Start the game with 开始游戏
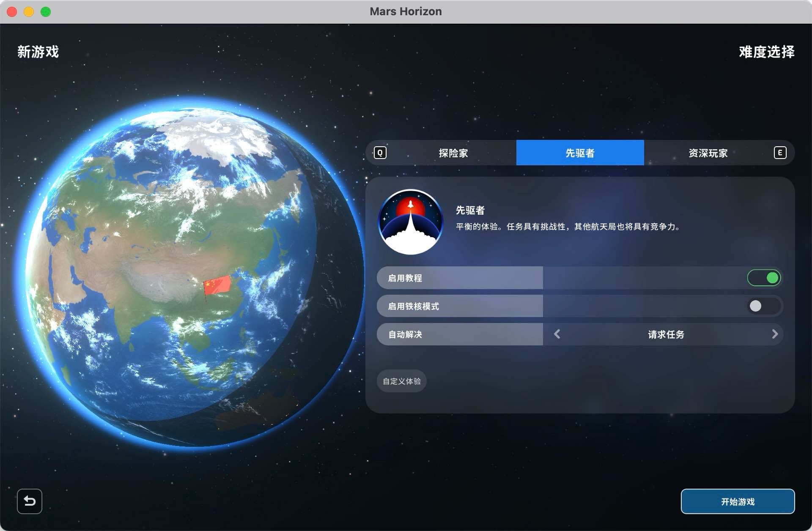Image resolution: width=812 pixels, height=531 pixels. (738, 501)
